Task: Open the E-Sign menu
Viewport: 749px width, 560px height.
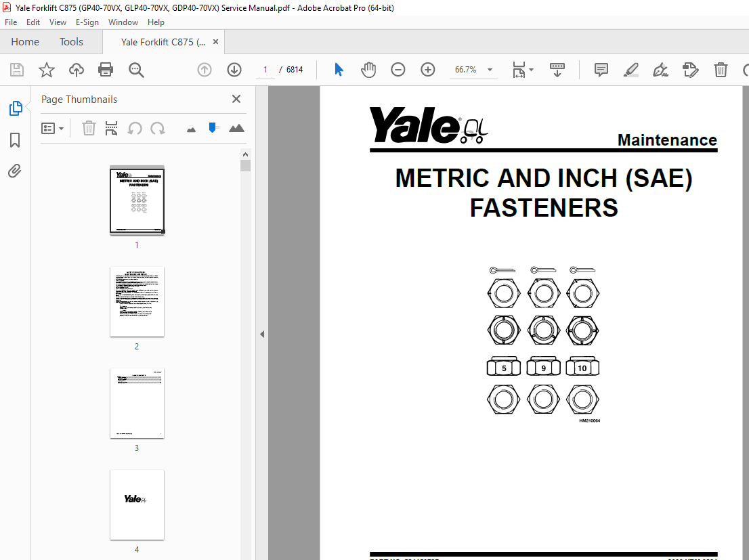Action: coord(87,22)
